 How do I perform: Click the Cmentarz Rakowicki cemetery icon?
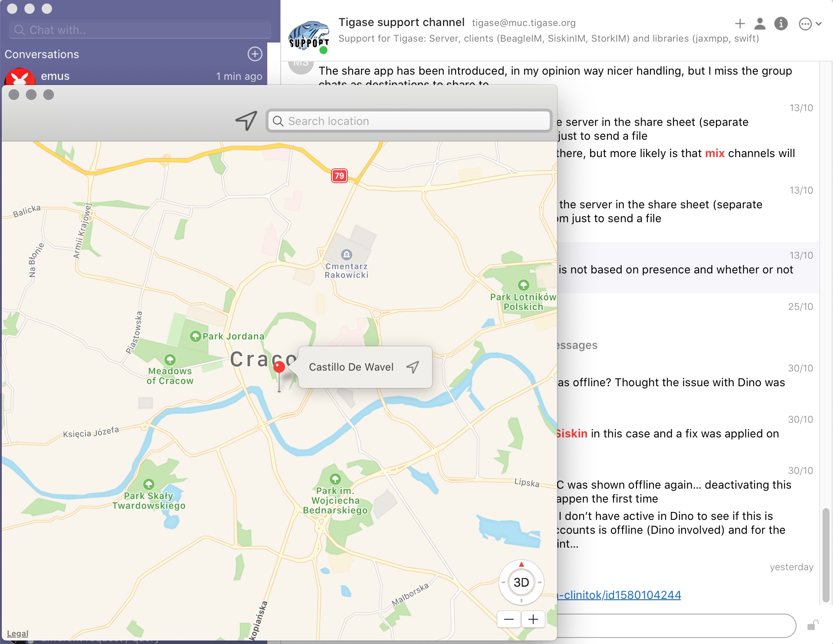point(346,254)
